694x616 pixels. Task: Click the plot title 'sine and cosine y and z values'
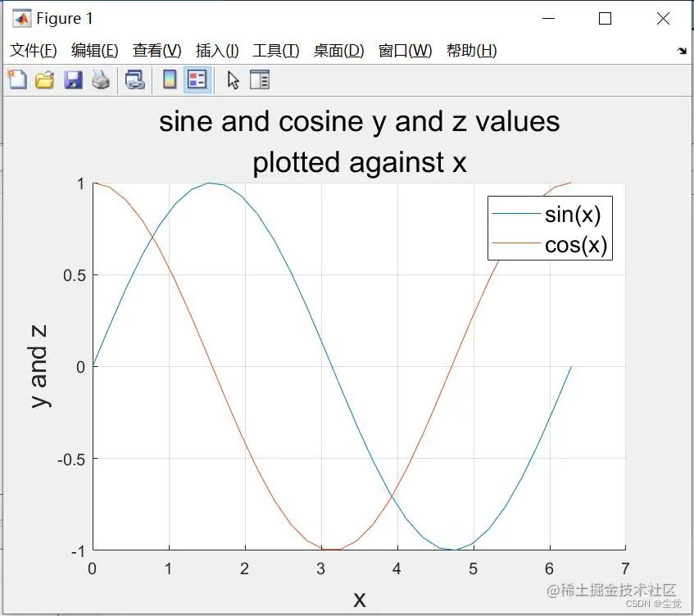pyautogui.click(x=360, y=122)
